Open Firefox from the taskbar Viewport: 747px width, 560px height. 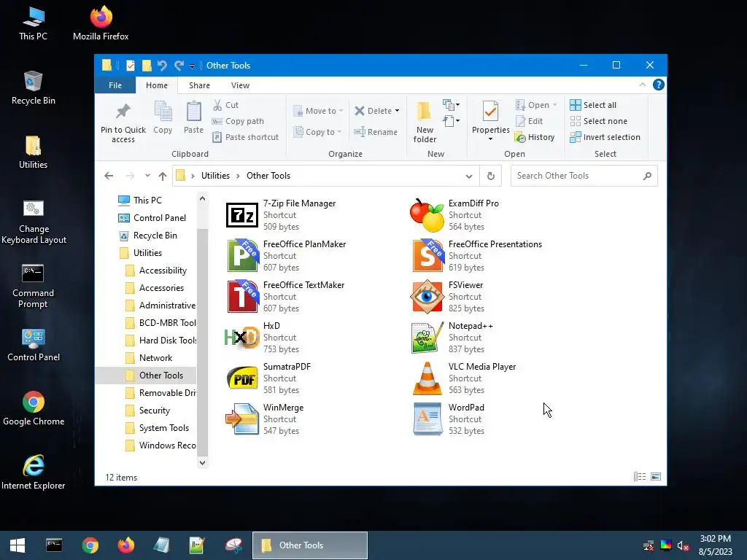[125, 545]
